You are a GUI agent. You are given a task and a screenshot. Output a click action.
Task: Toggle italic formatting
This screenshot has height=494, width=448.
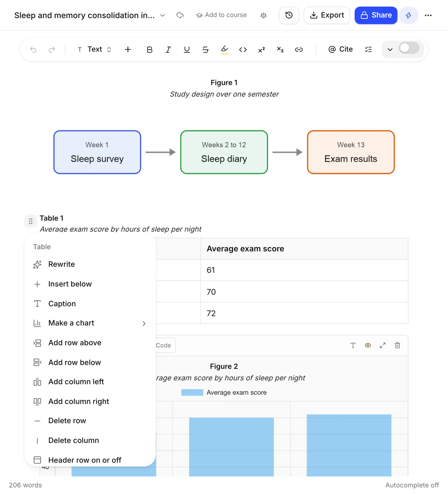[x=168, y=50]
